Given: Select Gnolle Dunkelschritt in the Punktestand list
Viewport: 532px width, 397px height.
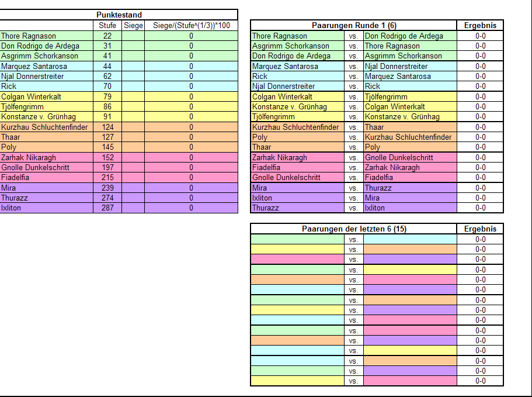Looking at the screenshot, I should tap(47, 167).
